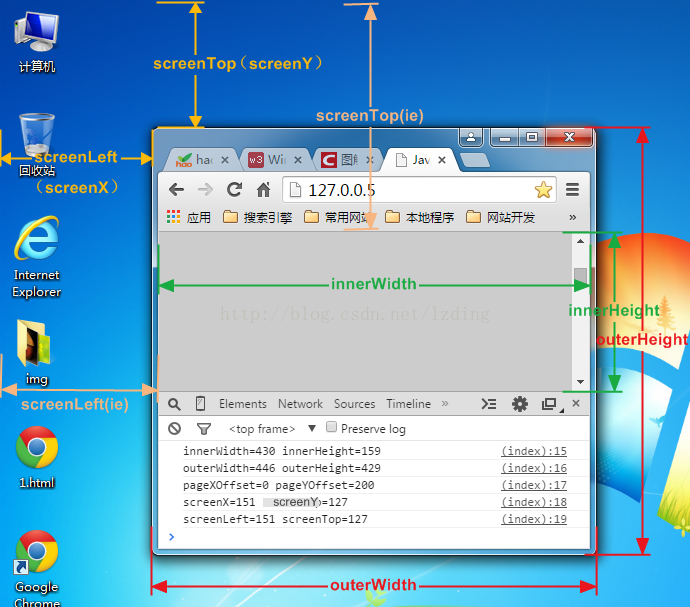The width and height of the screenshot is (690, 607).
Task: Open the 应用 apps shortcut
Action: (x=189, y=217)
